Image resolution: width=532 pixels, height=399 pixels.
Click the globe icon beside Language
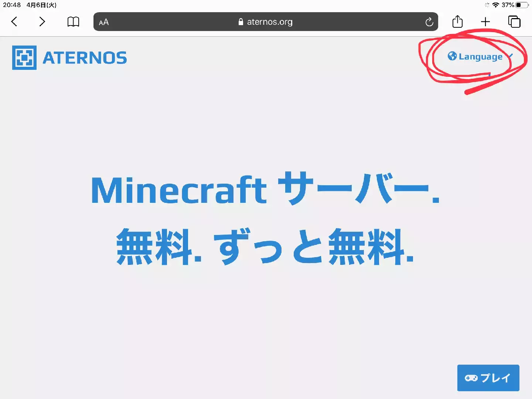tap(452, 56)
